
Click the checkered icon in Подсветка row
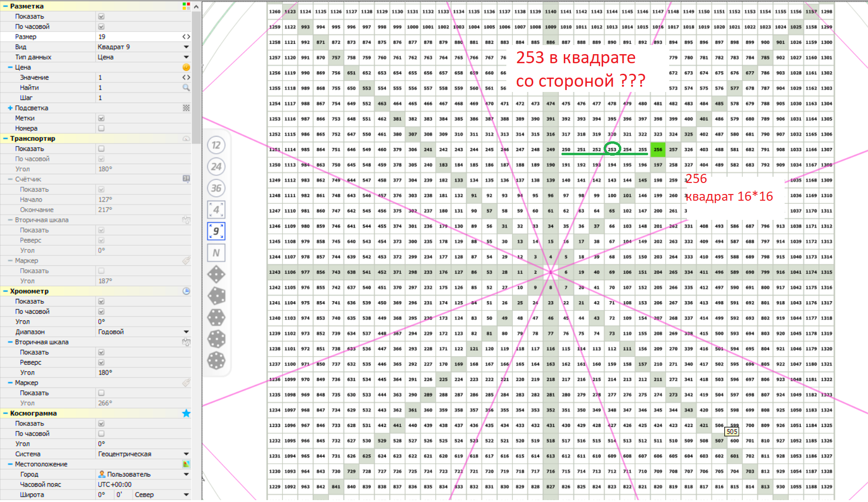tap(186, 108)
